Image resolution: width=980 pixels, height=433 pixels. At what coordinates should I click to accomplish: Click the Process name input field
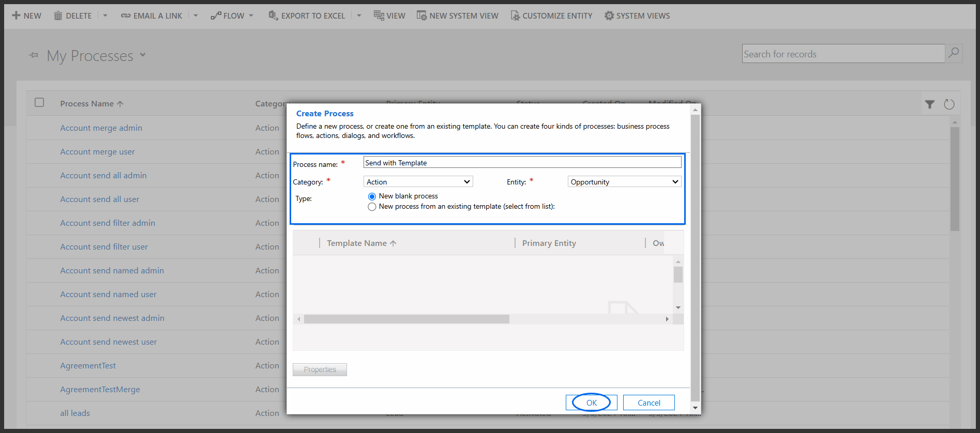point(522,163)
